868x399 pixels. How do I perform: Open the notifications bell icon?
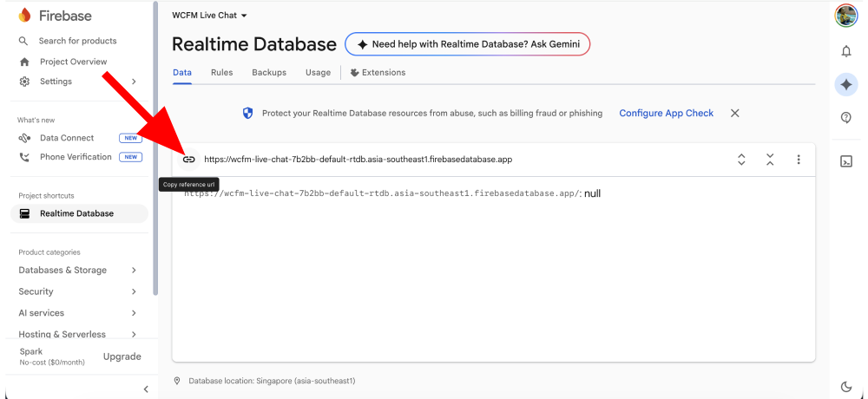[846, 51]
